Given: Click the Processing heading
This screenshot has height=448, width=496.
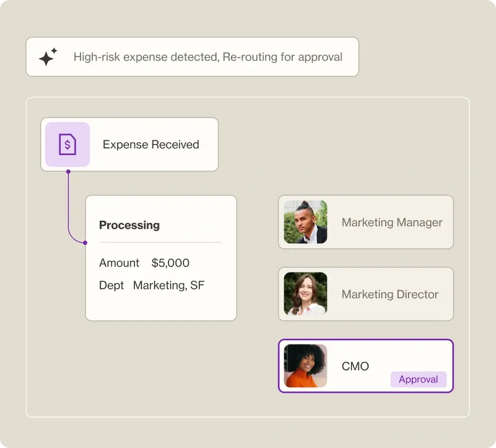Looking at the screenshot, I should [x=129, y=225].
